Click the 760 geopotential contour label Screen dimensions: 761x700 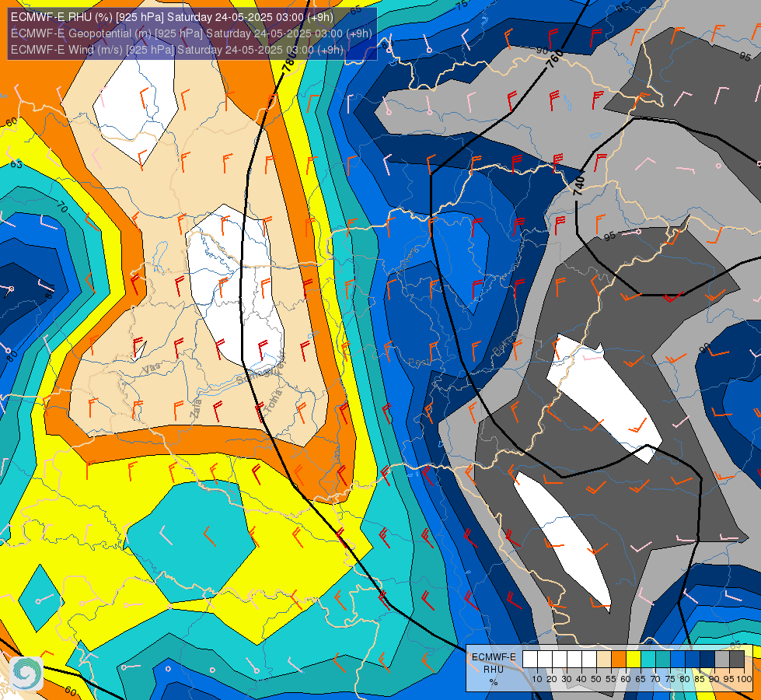coord(555,58)
